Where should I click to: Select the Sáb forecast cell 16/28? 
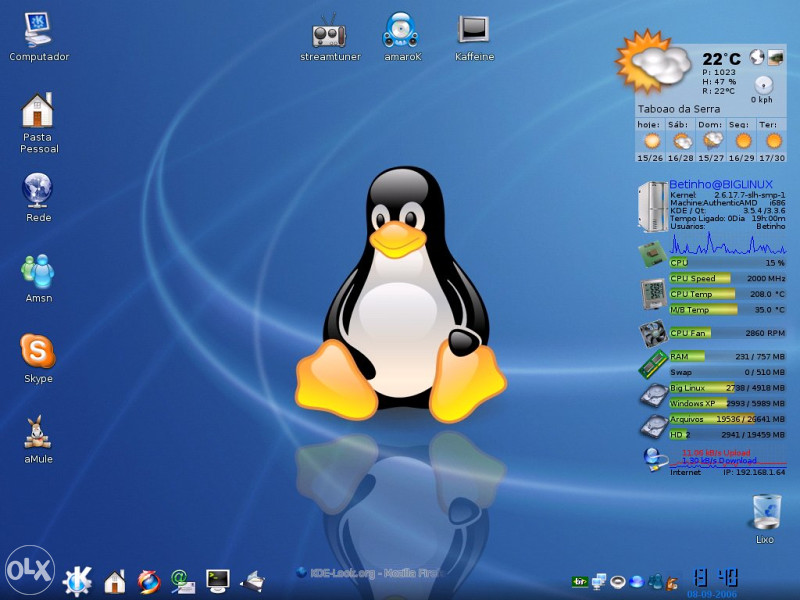coord(681,141)
